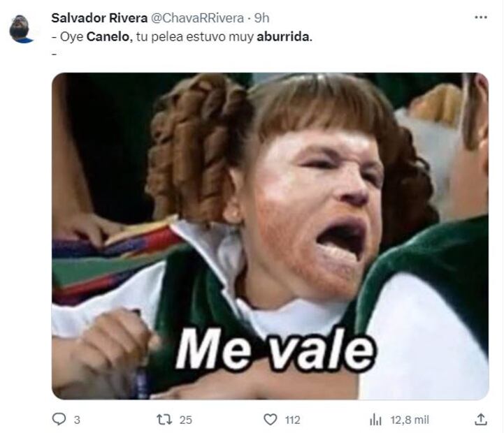Click the 12,8 mil views count
This screenshot has height=433, width=504.
pos(410,420)
